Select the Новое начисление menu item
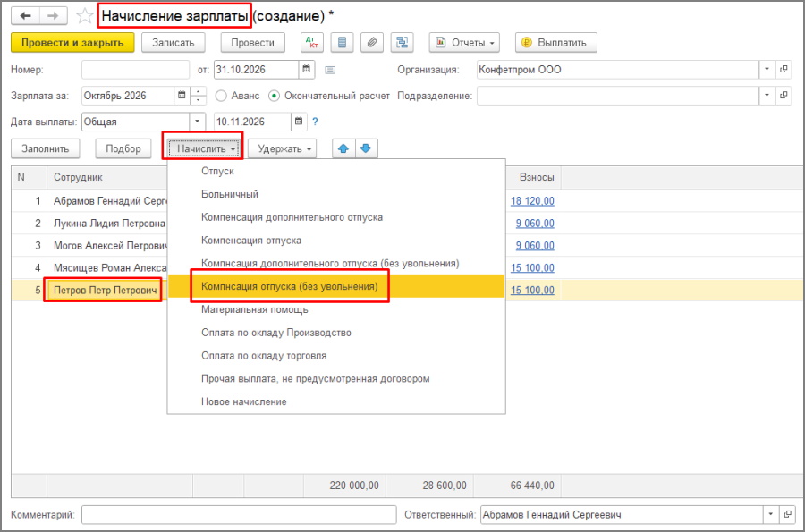The image size is (805, 532). [x=336, y=401]
